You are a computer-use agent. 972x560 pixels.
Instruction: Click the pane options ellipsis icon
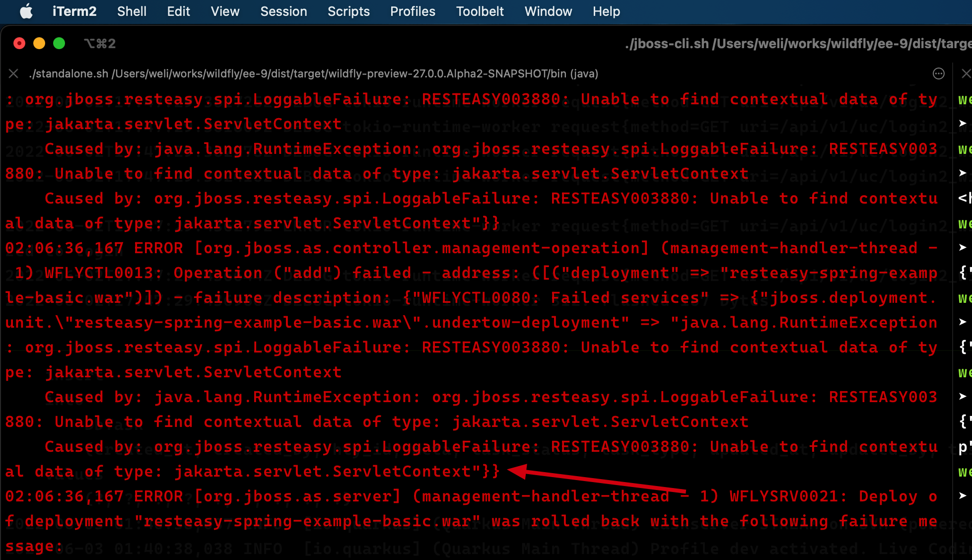point(938,74)
